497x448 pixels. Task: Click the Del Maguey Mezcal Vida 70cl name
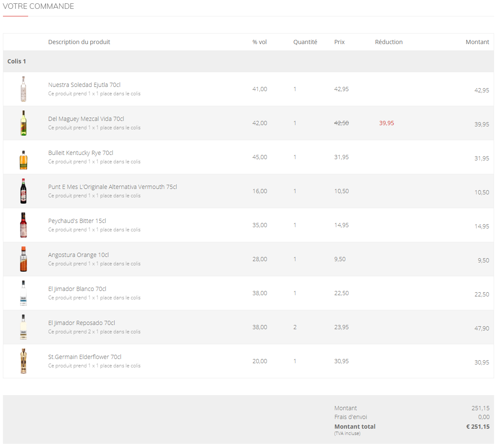click(86, 119)
